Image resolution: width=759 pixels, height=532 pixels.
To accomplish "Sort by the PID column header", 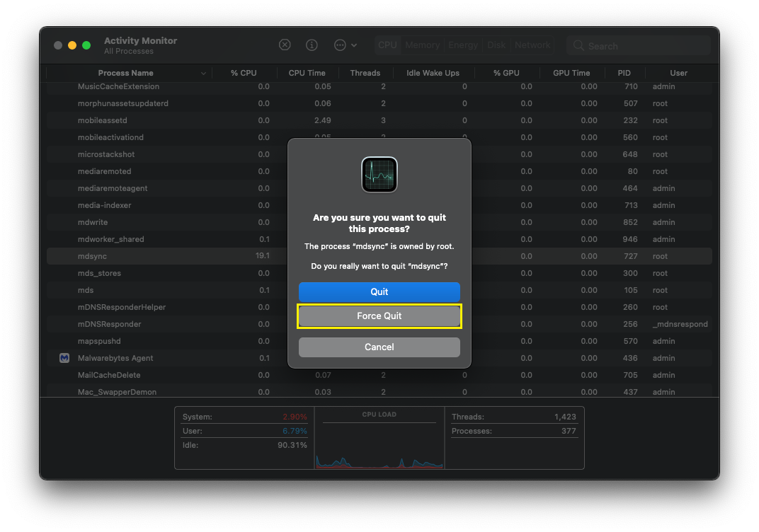I will pyautogui.click(x=624, y=73).
